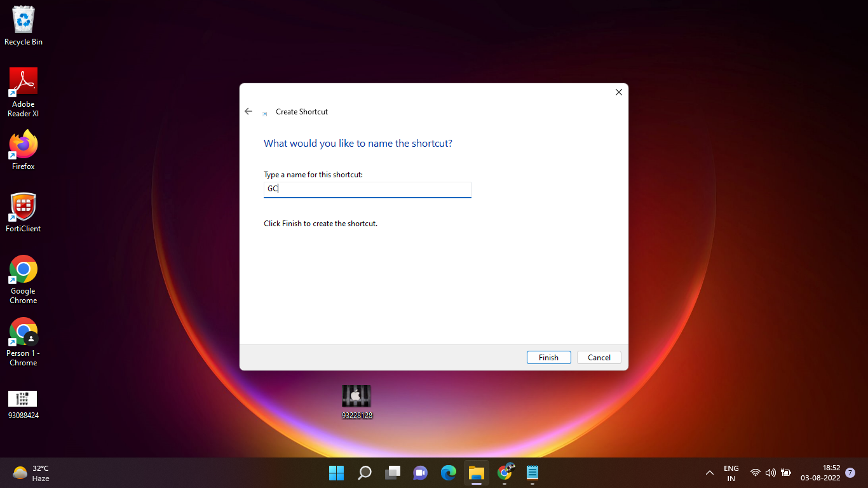Select the Firefox desktop icon
Image resolution: width=868 pixels, height=488 pixels.
(x=24, y=151)
